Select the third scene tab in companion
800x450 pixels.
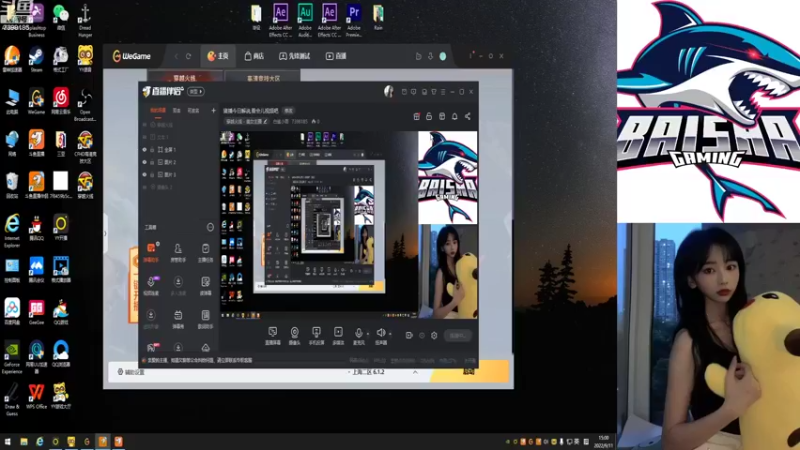(193, 110)
